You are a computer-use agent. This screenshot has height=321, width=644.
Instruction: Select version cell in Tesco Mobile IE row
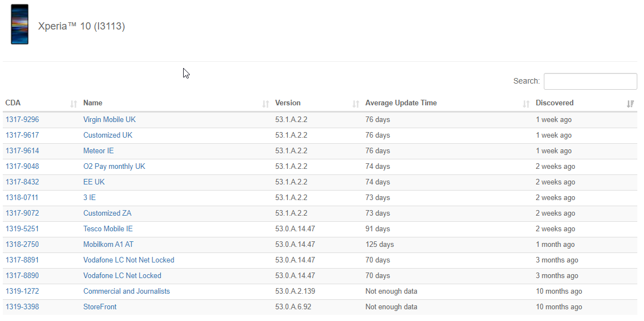[x=295, y=229]
